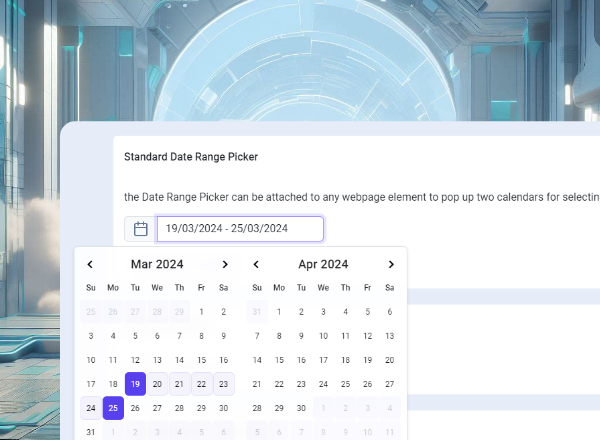This screenshot has height=440, width=600.
Task: Choose April 30 in the calendar
Action: (301, 408)
